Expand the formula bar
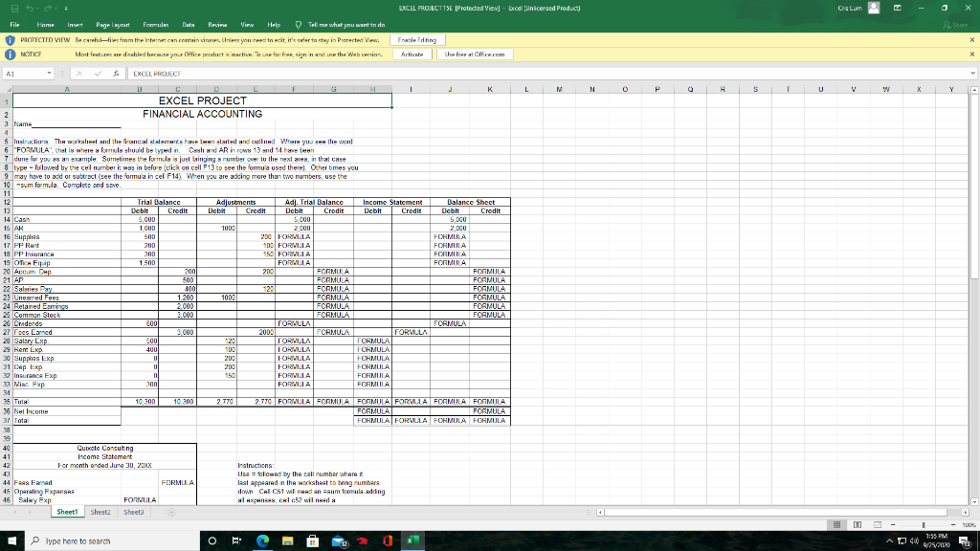This screenshot has height=551, width=980. 972,71
